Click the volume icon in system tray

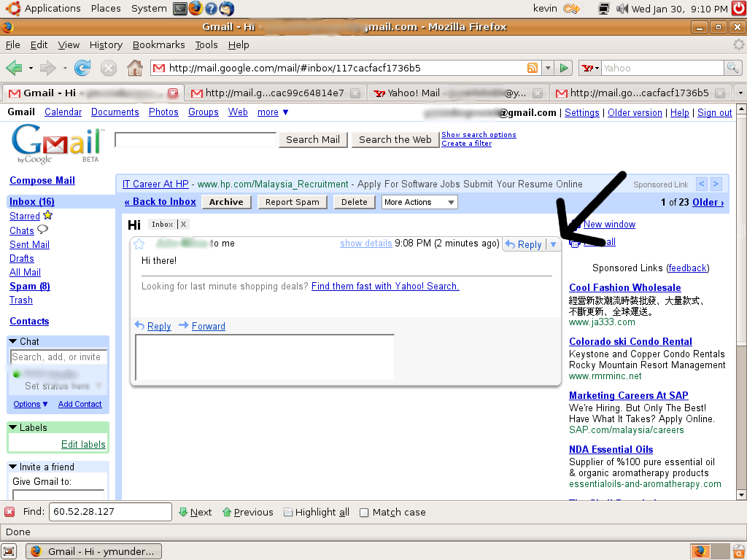pos(622,9)
